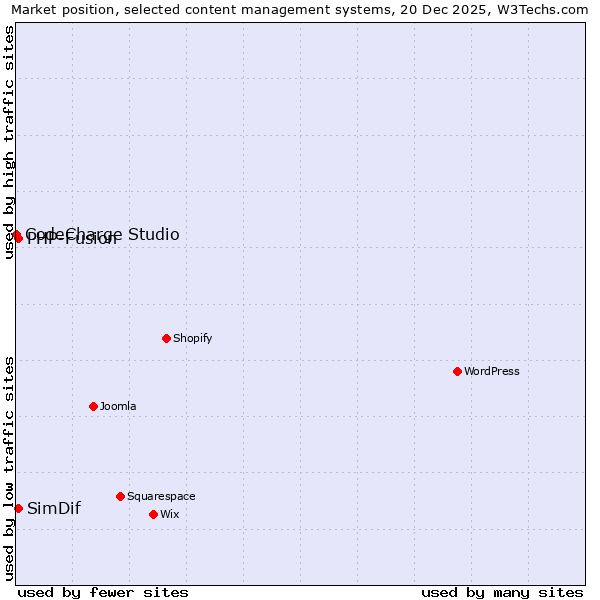Click the SimDif red marker
The image size is (600, 600).
18,508
